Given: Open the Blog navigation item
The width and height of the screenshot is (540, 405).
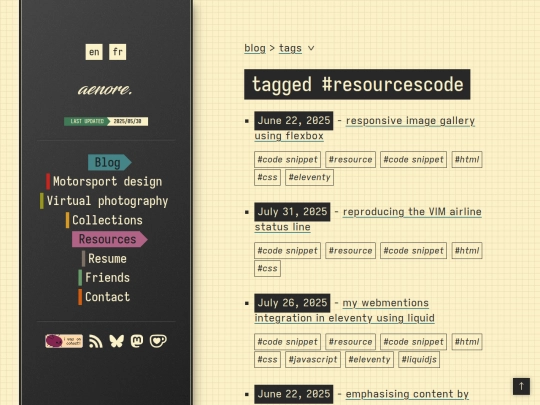Looking at the screenshot, I should (x=110, y=163).
